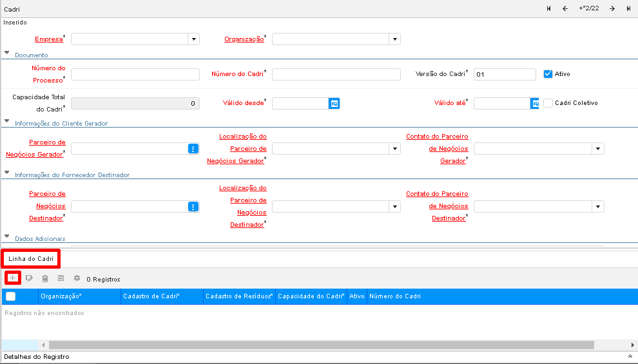Image resolution: width=638 pixels, height=364 pixels.
Task: Open Parceiro de Negócios Gerador lookup button
Action: [193, 148]
